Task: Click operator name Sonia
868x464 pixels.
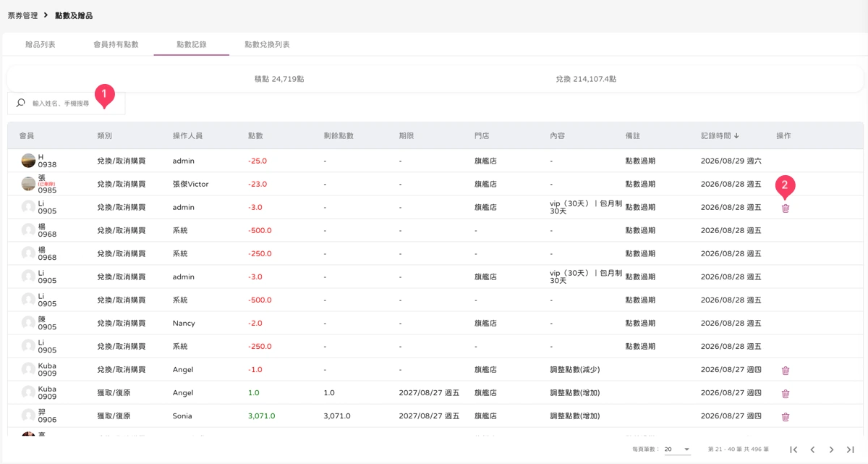Action: (183, 416)
